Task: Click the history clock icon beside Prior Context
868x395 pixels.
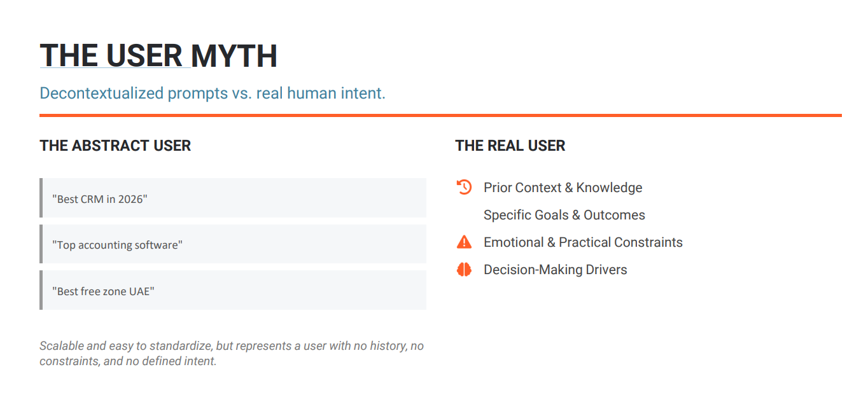Action: coord(464,187)
